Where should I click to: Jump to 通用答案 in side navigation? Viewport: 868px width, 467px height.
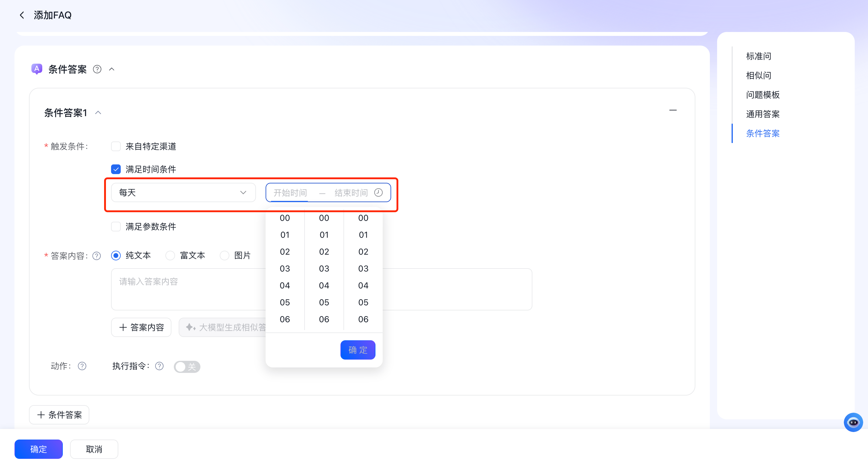[x=763, y=114]
